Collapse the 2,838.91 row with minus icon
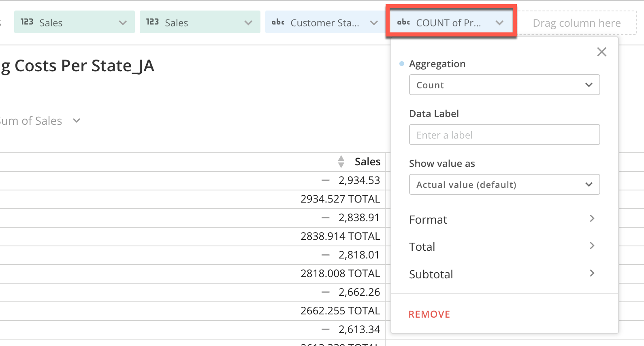 coord(325,218)
